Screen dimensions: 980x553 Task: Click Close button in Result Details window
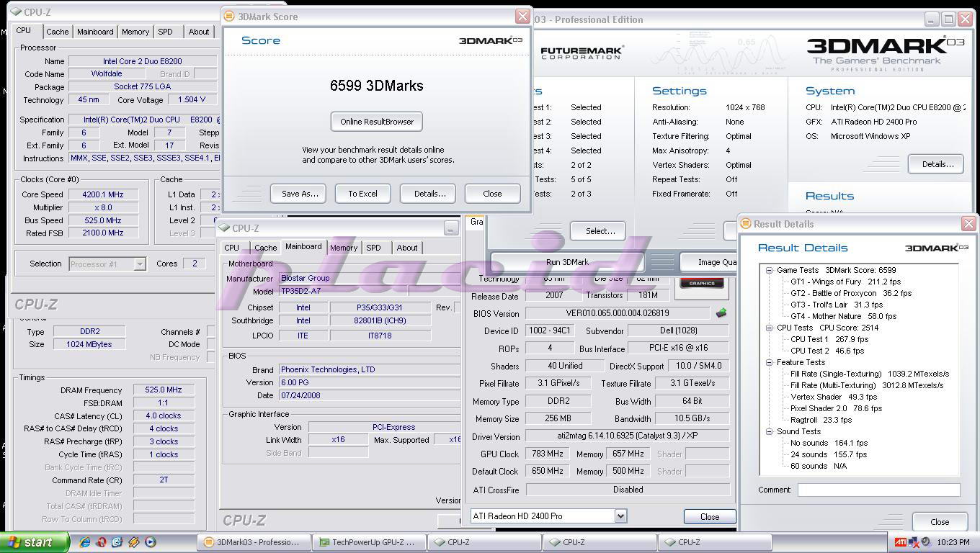(x=940, y=522)
